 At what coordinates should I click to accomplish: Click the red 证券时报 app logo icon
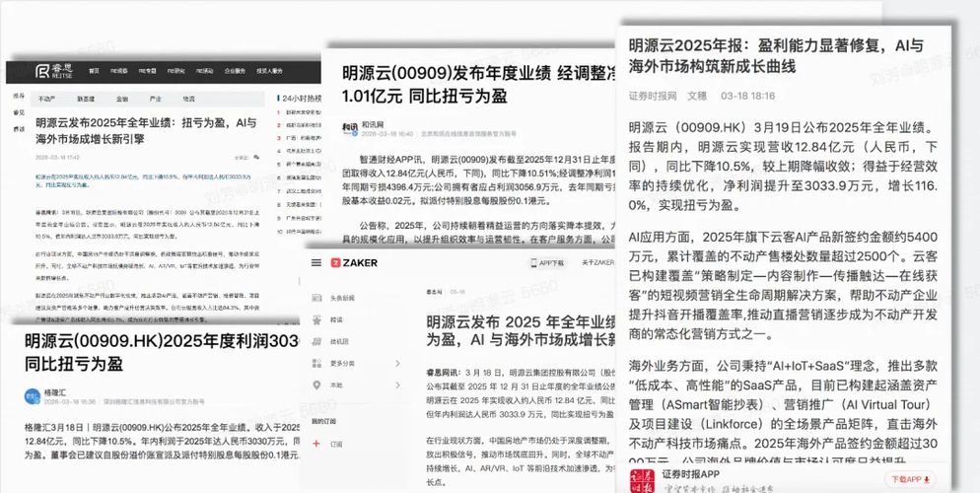pos(641,479)
